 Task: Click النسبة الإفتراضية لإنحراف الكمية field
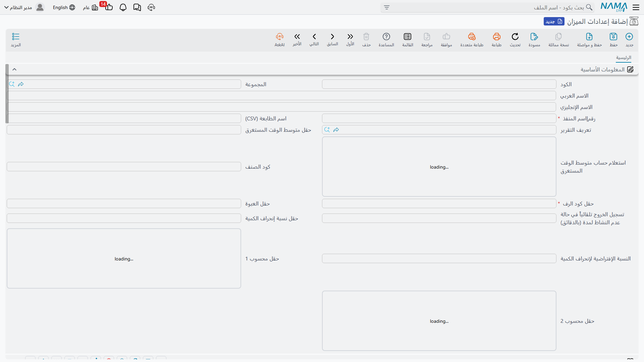click(439, 258)
